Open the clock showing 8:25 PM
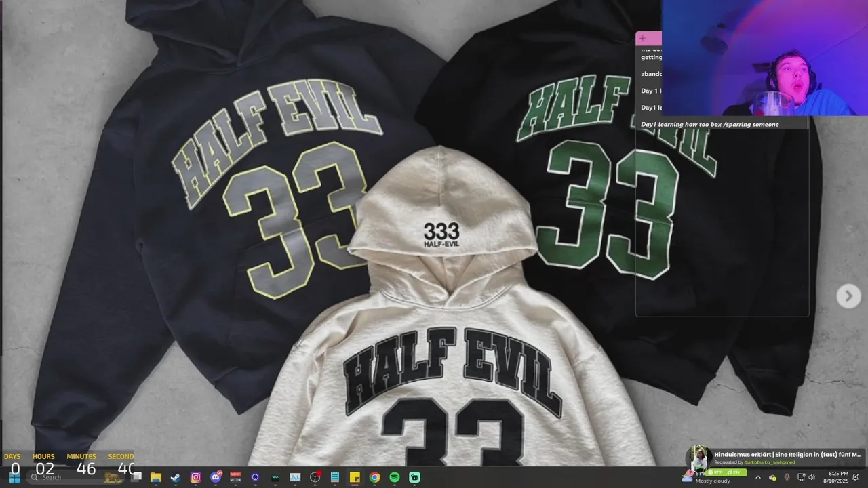868x488 pixels. [835, 477]
